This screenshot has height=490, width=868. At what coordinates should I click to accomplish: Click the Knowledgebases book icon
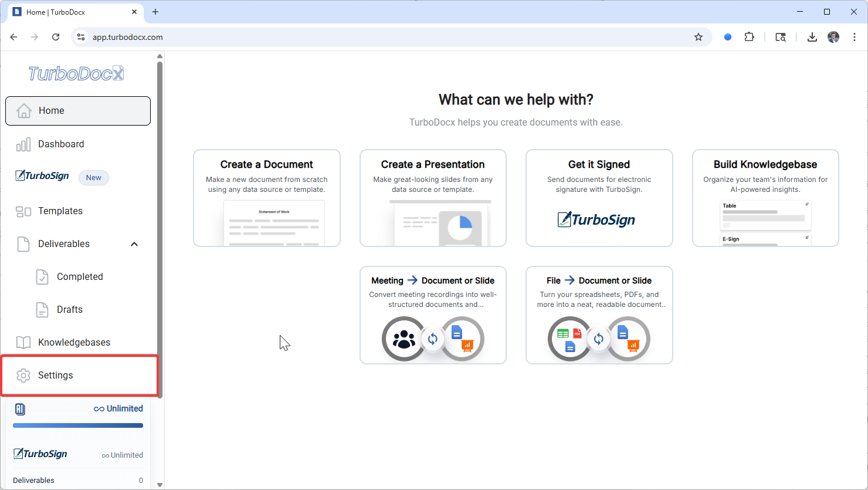click(23, 343)
